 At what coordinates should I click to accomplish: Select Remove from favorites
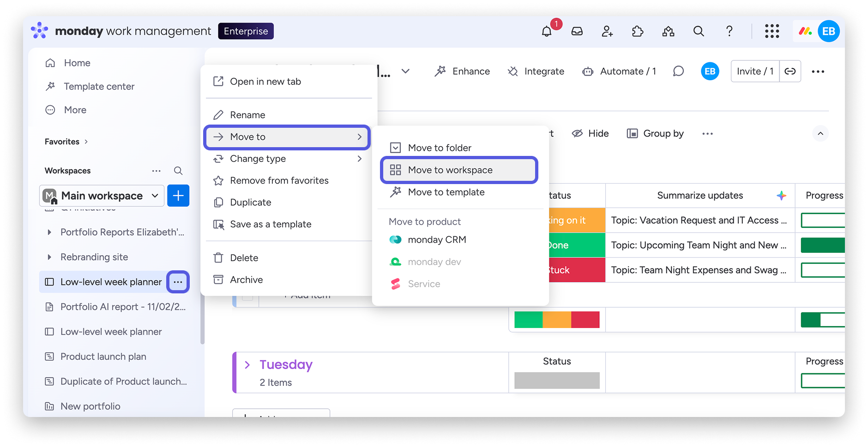click(x=279, y=180)
